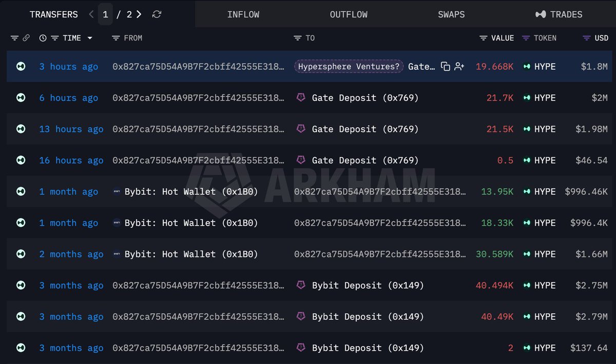Image resolution: width=616 pixels, height=364 pixels.
Task: Open '13 hours ago' transaction link
Action: (x=71, y=129)
